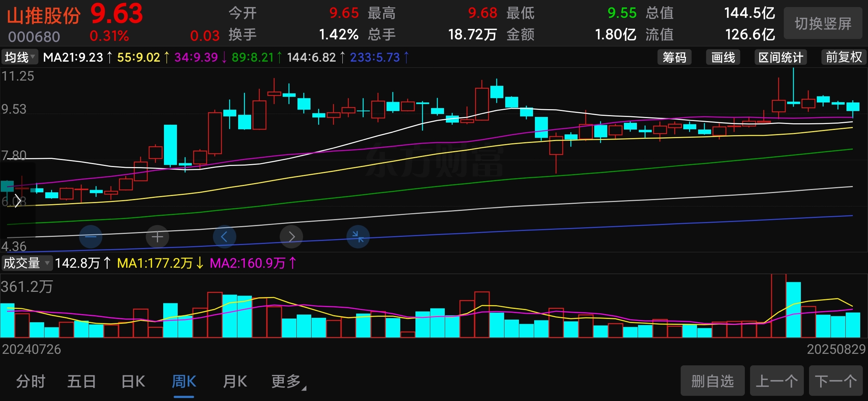Tap the total market value 144.5亿
Screen dimensions: 868x401
[x=750, y=13]
